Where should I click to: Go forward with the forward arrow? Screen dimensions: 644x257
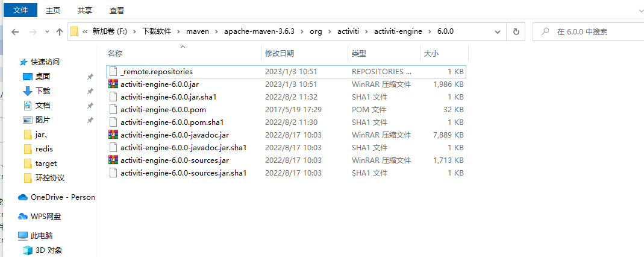(x=34, y=31)
